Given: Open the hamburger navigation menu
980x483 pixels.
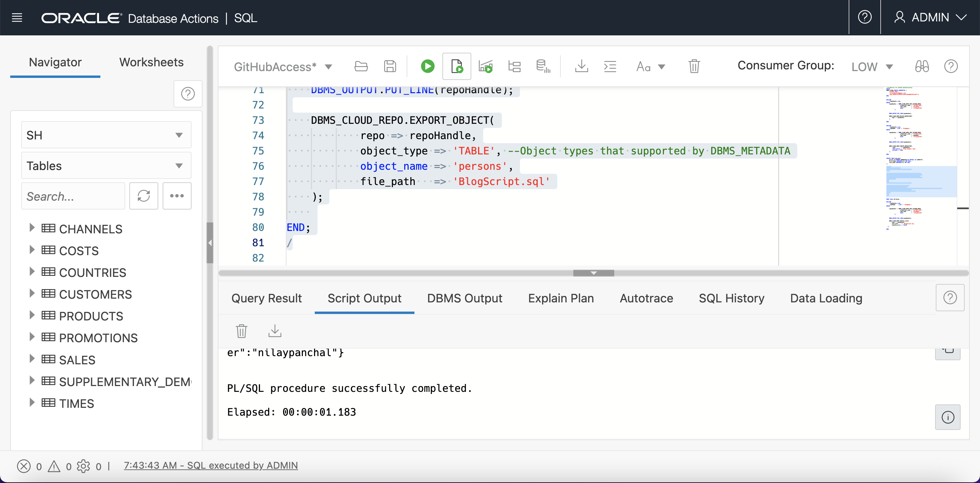Looking at the screenshot, I should (x=17, y=17).
